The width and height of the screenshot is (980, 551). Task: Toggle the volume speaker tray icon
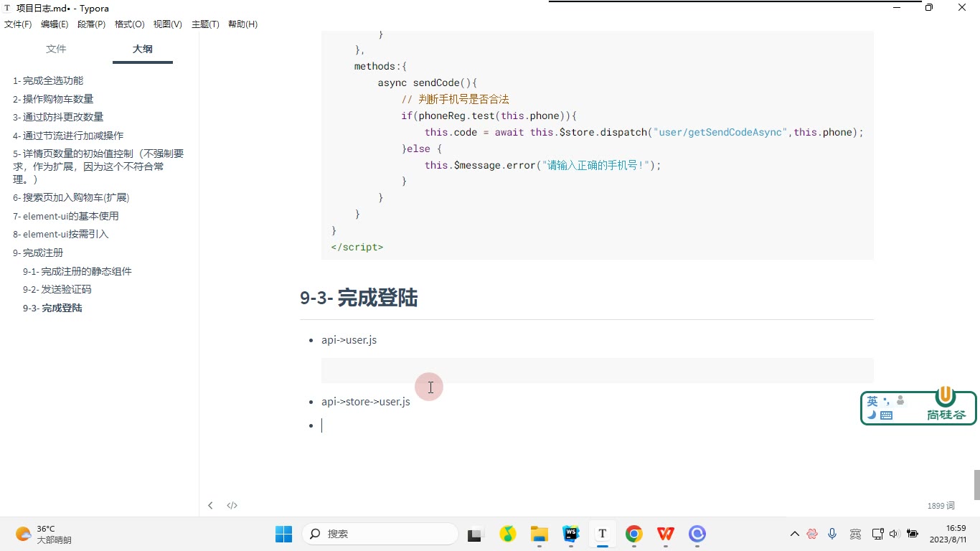pyautogui.click(x=894, y=534)
